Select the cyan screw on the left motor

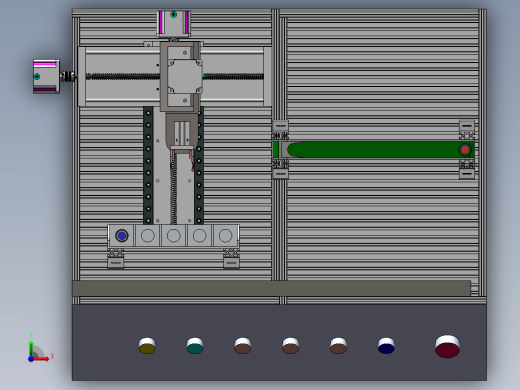tap(37, 76)
